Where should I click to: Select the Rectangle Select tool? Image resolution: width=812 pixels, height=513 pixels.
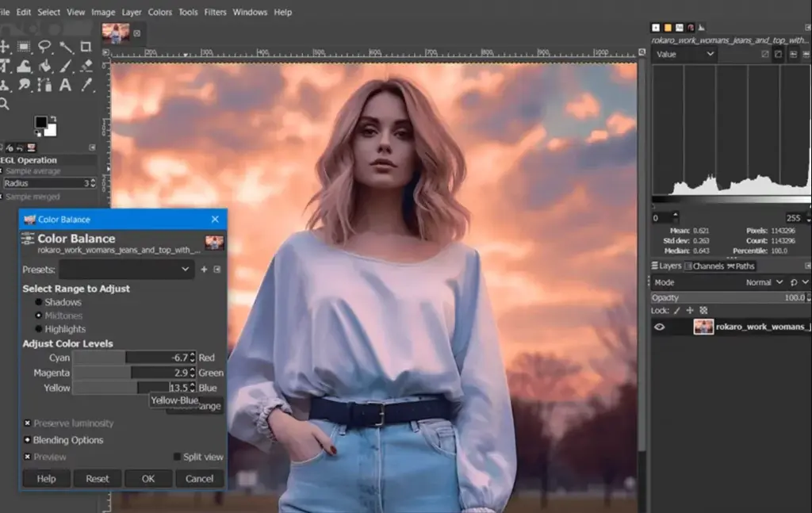[22, 46]
